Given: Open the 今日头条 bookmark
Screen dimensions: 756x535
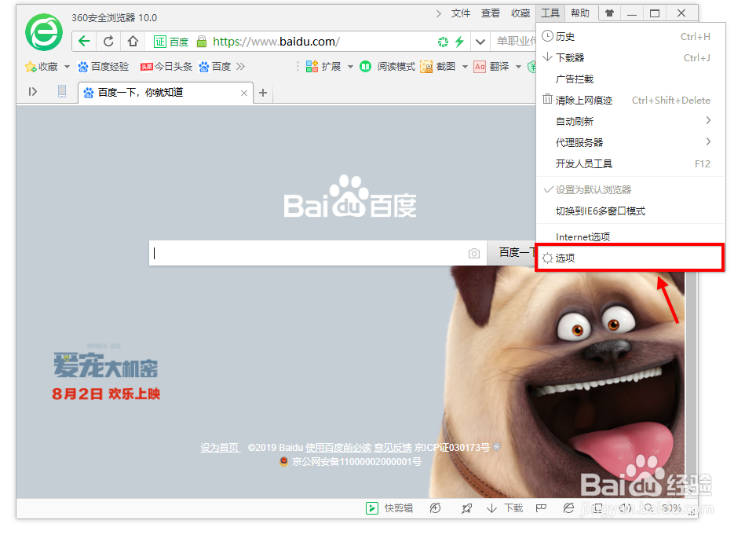Looking at the screenshot, I should (x=166, y=67).
